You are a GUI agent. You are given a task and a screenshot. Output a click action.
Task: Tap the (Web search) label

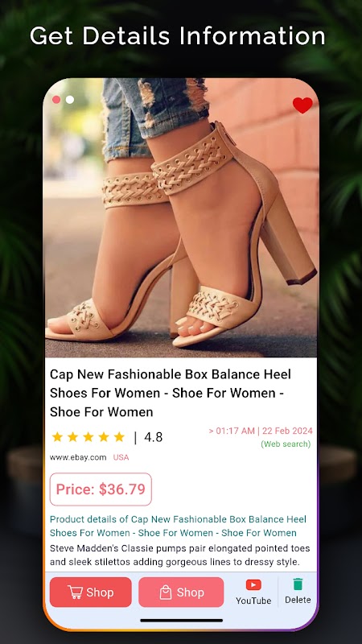(x=286, y=444)
